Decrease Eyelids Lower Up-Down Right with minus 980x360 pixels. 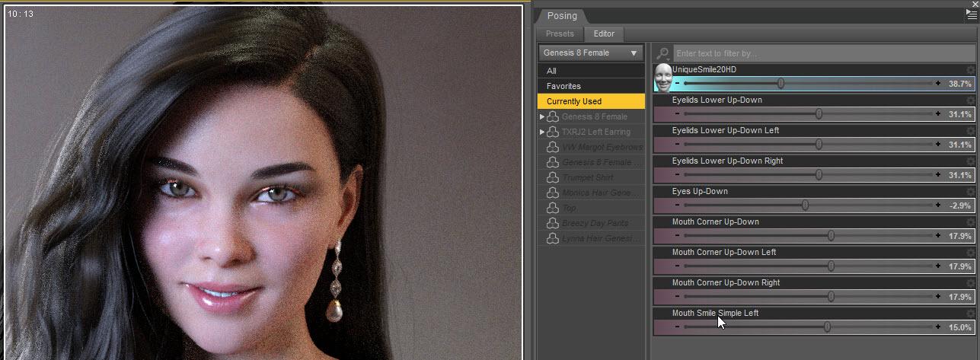click(677, 174)
